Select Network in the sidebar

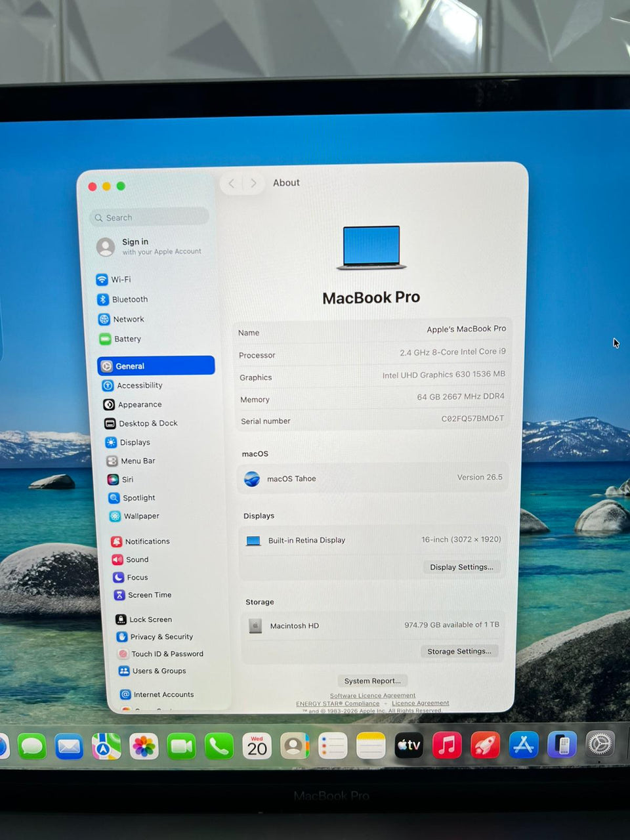121,320
